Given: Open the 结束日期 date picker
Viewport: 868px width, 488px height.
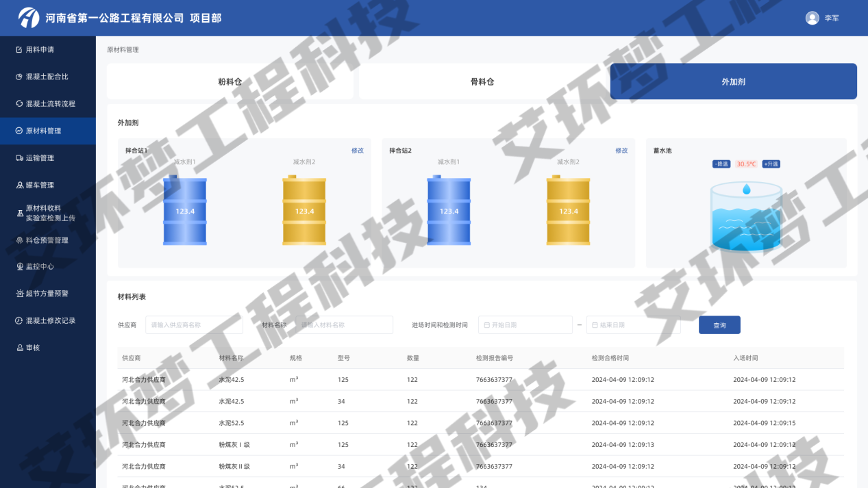Looking at the screenshot, I should [x=633, y=325].
